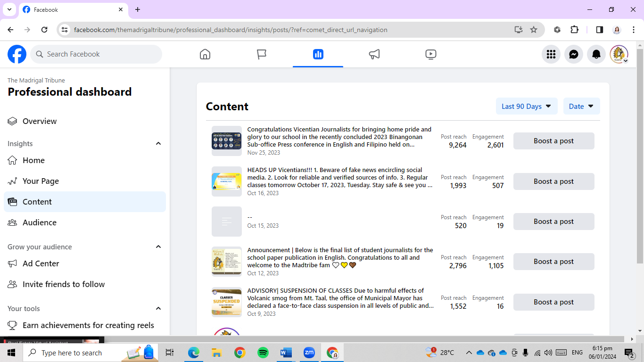
Task: Open Invite friends to follow
Action: coord(85,284)
